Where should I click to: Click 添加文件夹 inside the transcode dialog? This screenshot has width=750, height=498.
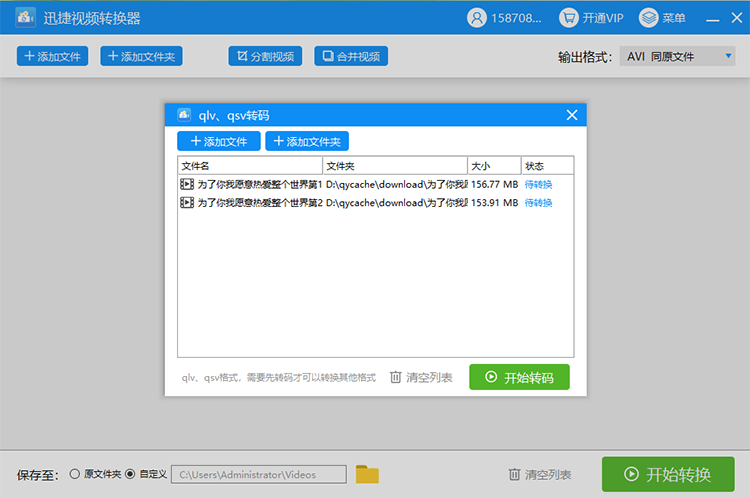coord(307,141)
